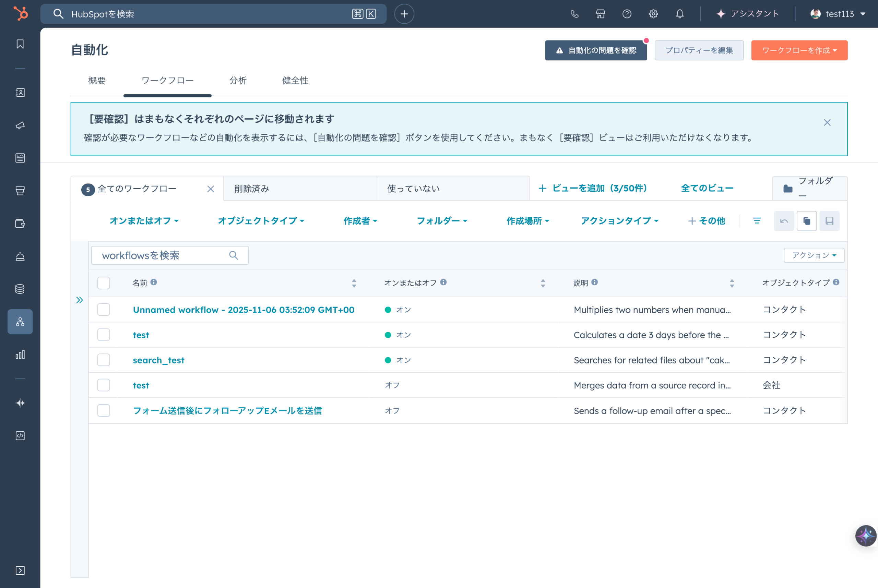Viewport: 878px width, 588px height.
Task: Tick the select-all checkbox in table header
Action: point(104,283)
